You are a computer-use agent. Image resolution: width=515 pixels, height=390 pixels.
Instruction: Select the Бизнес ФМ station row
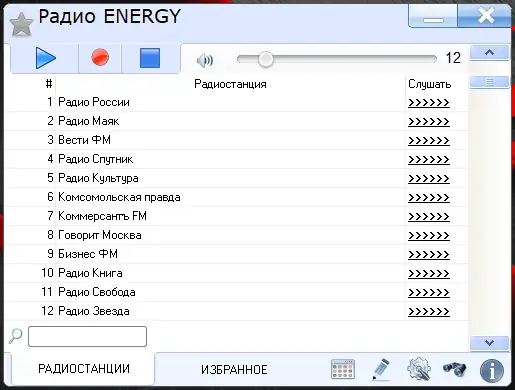coord(236,254)
